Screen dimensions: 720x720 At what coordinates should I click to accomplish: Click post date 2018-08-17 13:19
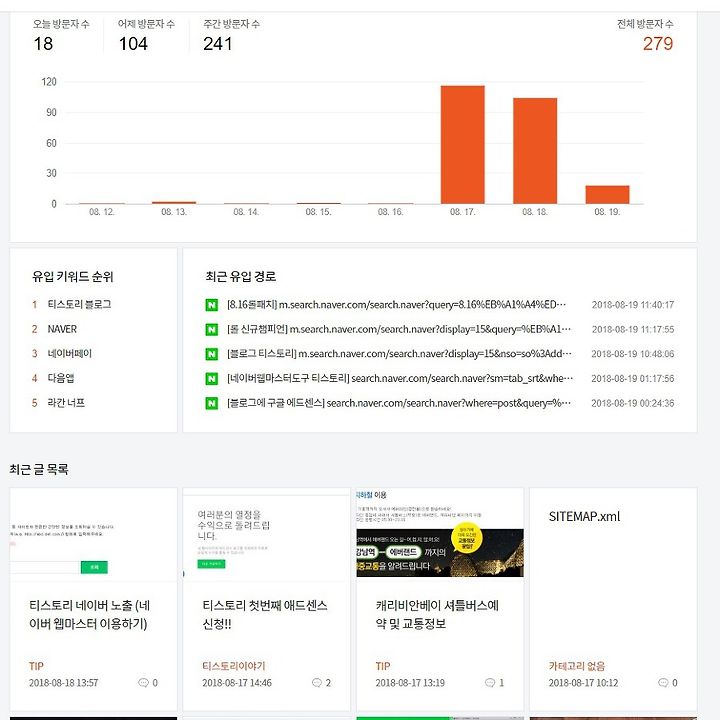[410, 683]
